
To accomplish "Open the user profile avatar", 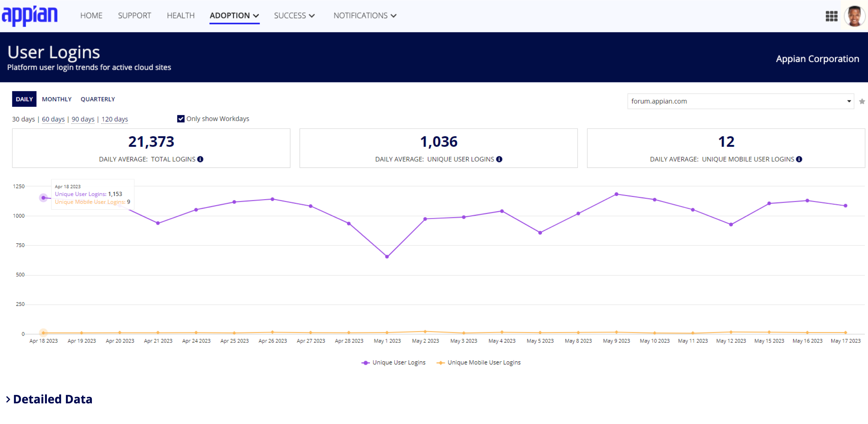I will tap(854, 16).
